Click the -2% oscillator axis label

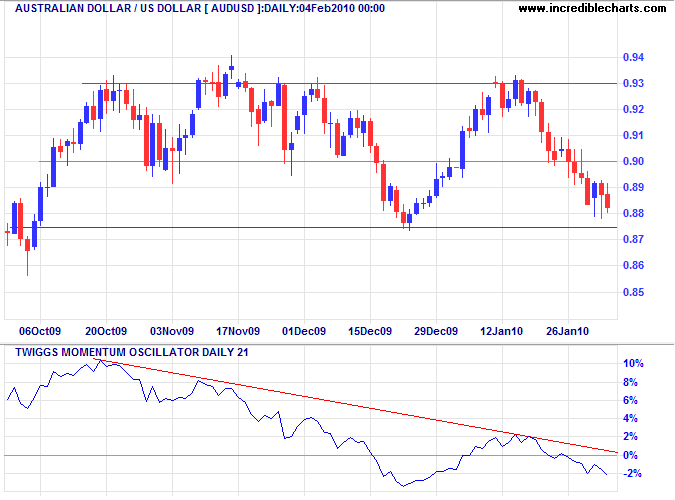click(x=632, y=474)
